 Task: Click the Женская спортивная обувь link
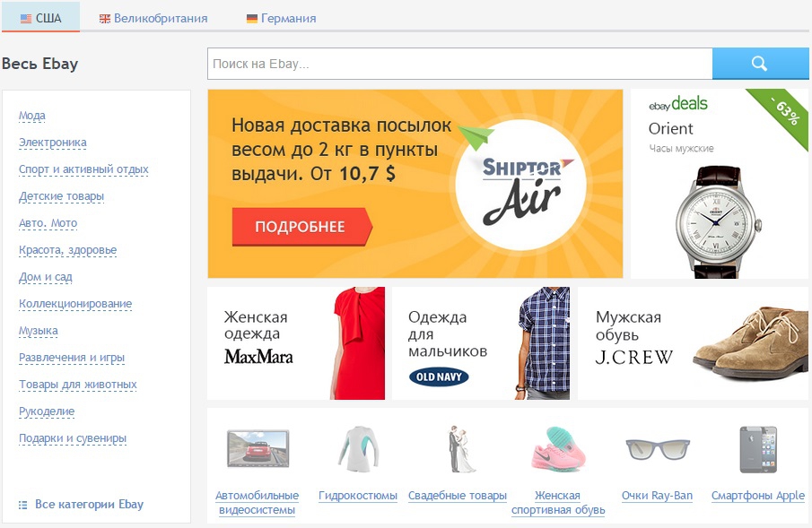(558, 503)
